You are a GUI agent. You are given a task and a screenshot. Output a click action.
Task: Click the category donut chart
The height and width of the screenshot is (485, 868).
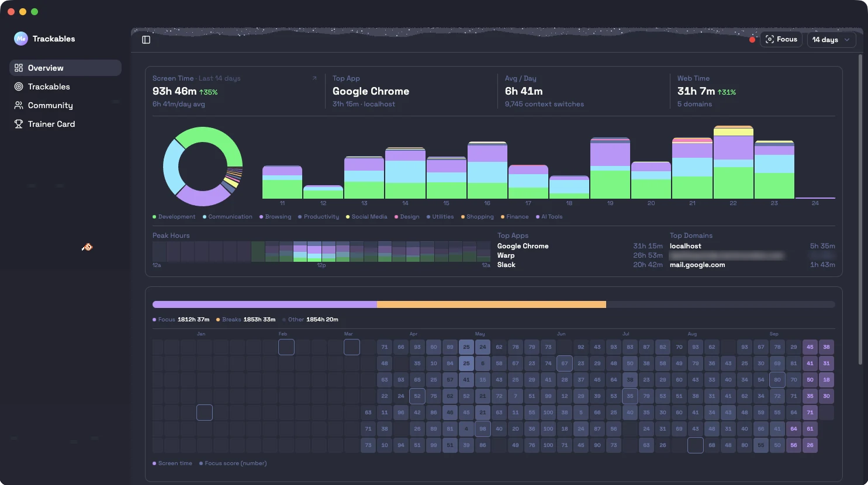tap(203, 167)
